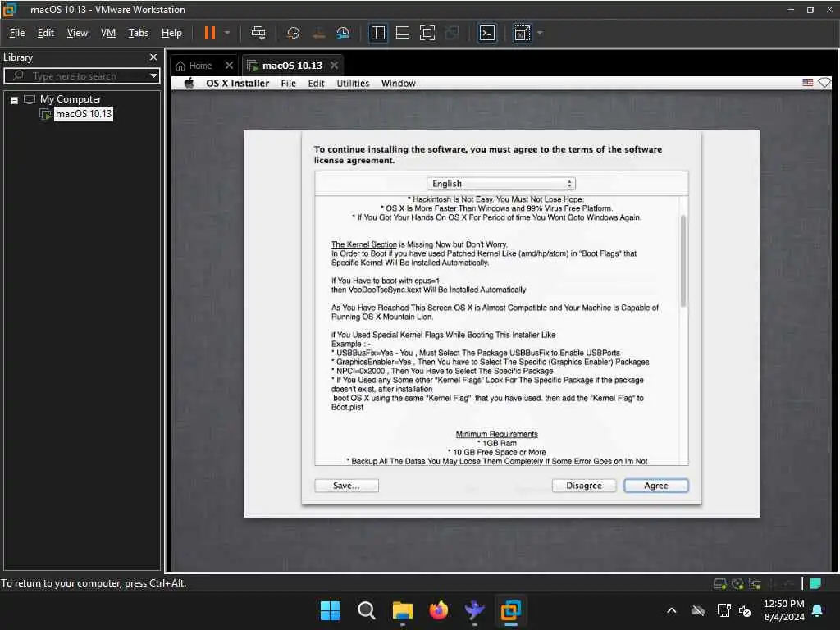Image resolution: width=840 pixels, height=630 pixels.
Task: Click the US flag input source icon
Action: (807, 83)
